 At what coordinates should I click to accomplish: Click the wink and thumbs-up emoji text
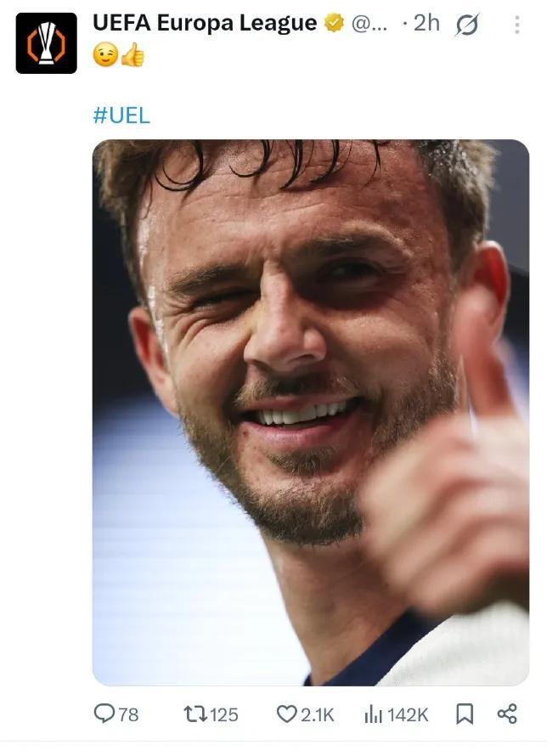click(119, 56)
